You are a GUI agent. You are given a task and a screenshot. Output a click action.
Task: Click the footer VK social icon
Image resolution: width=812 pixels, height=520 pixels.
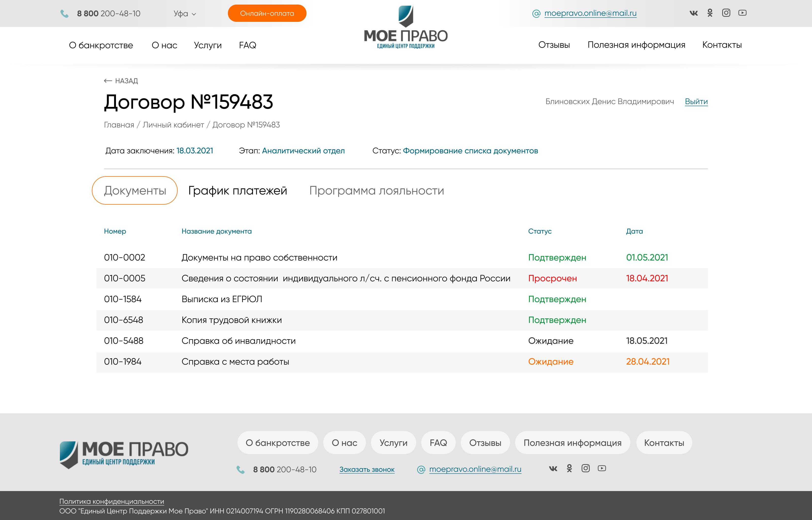pos(553,468)
